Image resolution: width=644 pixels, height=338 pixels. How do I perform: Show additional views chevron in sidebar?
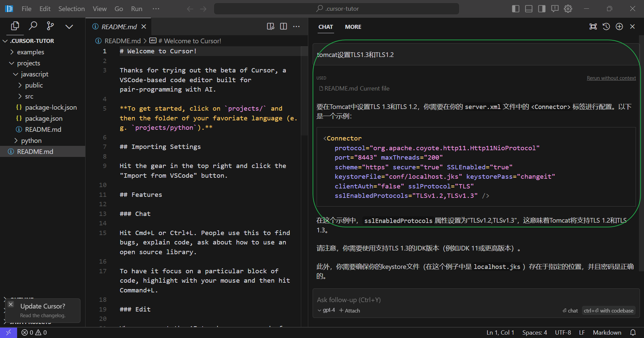[69, 26]
